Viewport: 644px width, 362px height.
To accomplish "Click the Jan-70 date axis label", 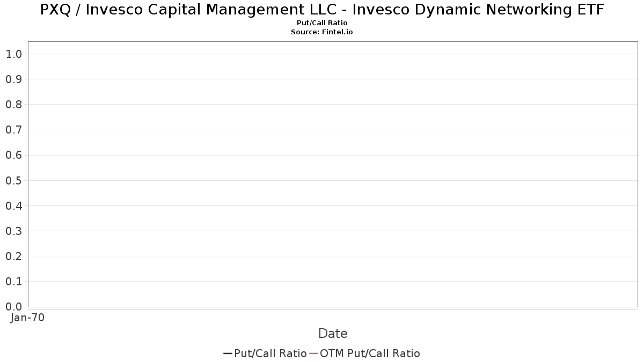I will (27, 317).
